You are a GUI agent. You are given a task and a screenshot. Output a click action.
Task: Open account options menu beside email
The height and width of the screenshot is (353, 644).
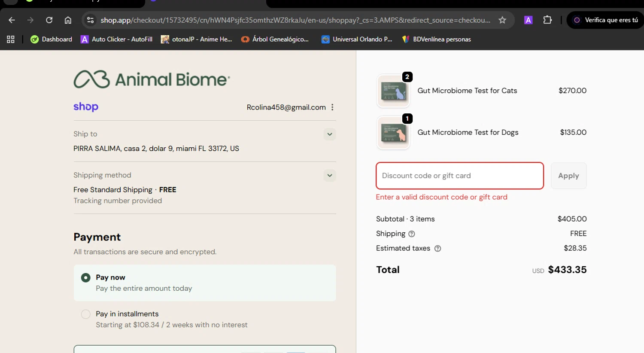(332, 107)
